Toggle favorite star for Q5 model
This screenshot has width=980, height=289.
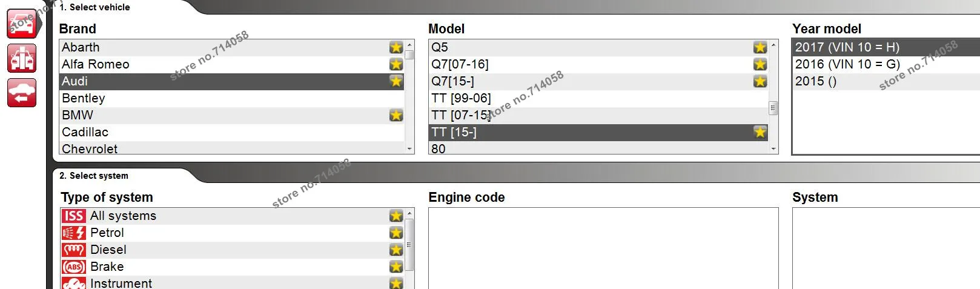[760, 47]
